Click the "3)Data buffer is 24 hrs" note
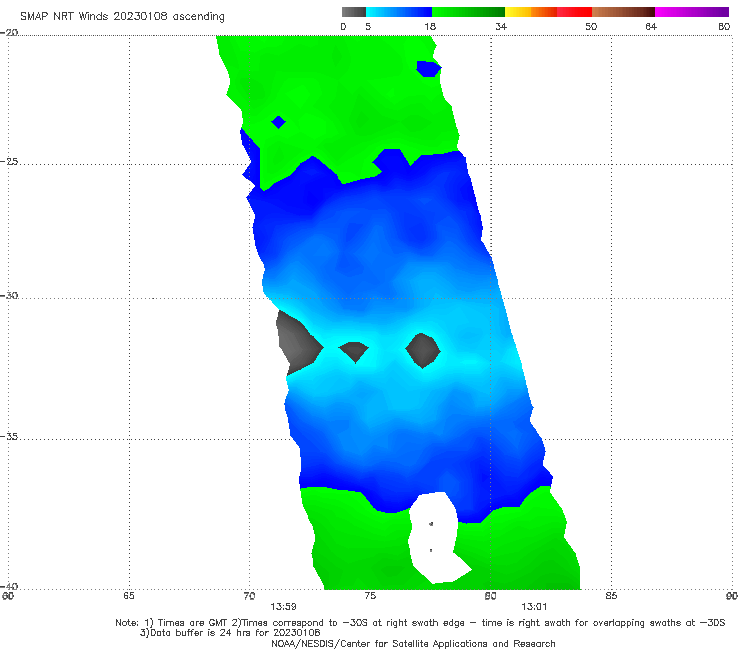 [230, 633]
